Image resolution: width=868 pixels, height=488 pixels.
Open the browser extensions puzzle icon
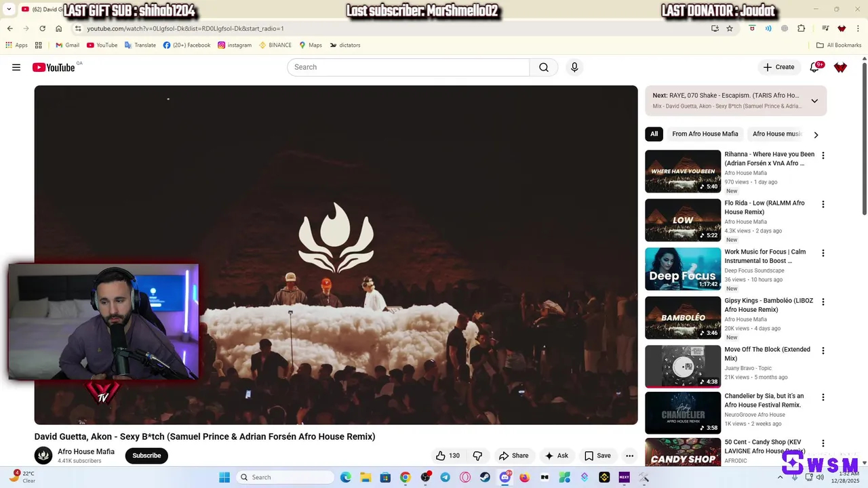click(x=801, y=28)
